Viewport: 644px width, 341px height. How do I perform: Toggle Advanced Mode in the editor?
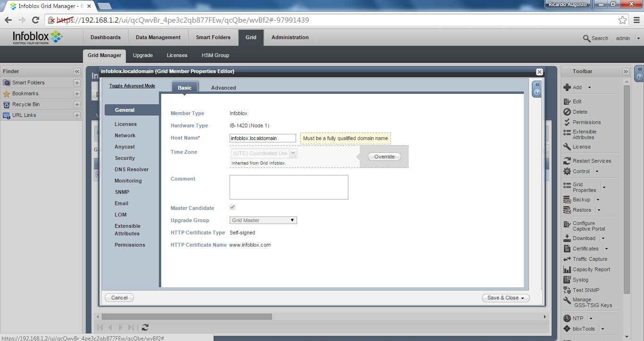coord(132,86)
